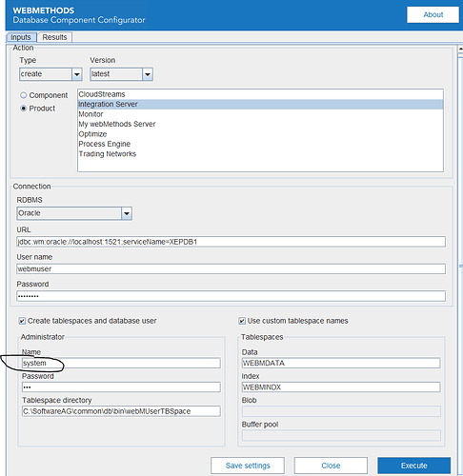Focus the Administrator Name field

tap(121, 363)
